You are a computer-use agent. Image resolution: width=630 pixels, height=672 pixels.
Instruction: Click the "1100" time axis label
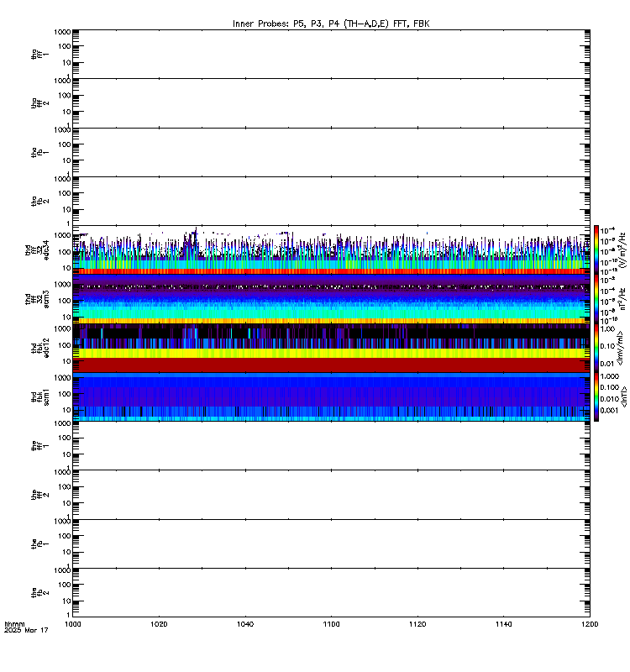pos(331,624)
